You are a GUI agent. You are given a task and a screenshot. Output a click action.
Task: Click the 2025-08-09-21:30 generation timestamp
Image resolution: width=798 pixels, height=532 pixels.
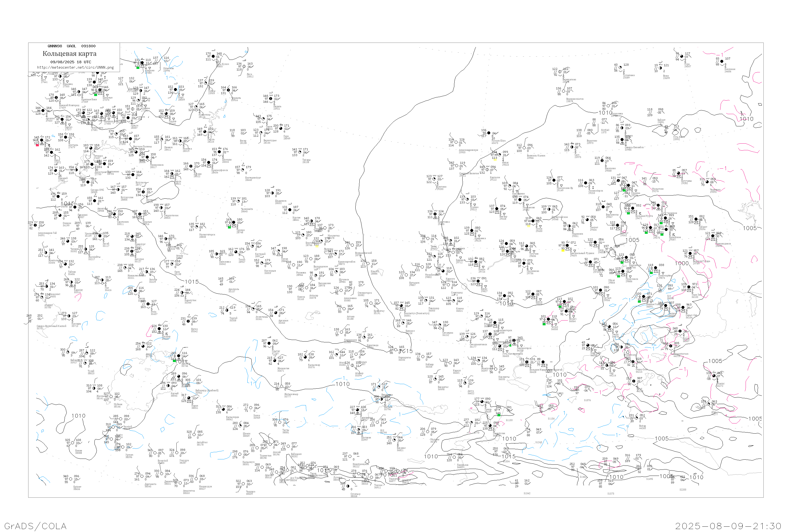tap(728, 526)
